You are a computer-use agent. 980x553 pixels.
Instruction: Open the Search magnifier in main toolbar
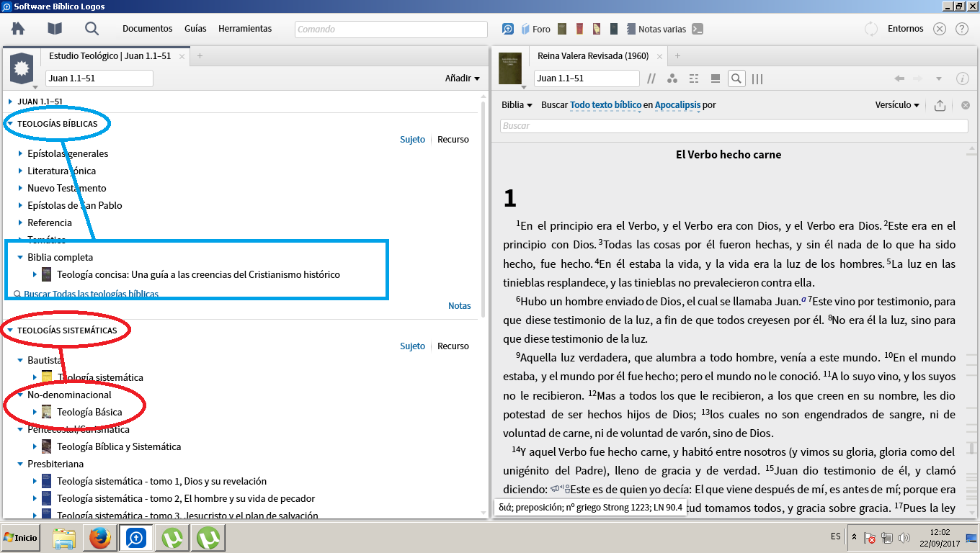pyautogui.click(x=92, y=29)
